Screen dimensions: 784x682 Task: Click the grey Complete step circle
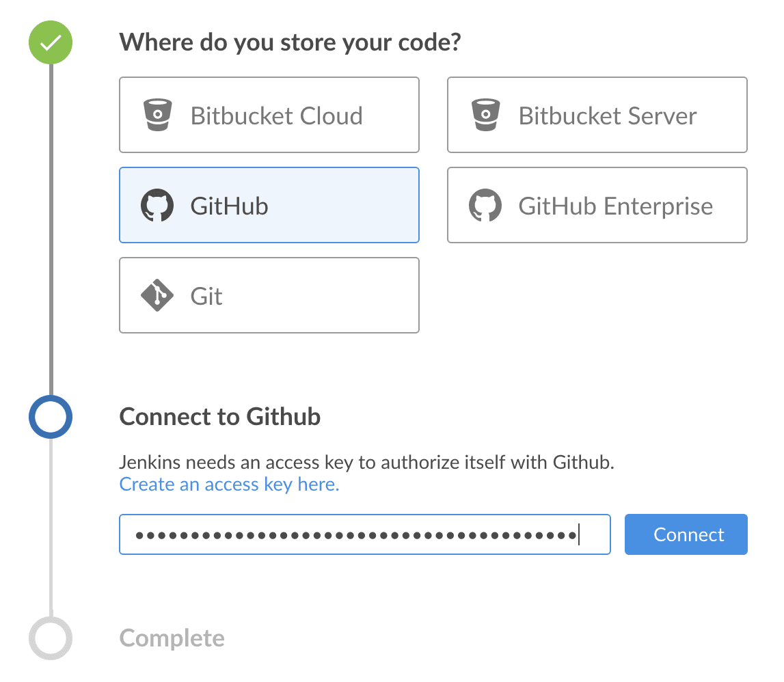50,638
